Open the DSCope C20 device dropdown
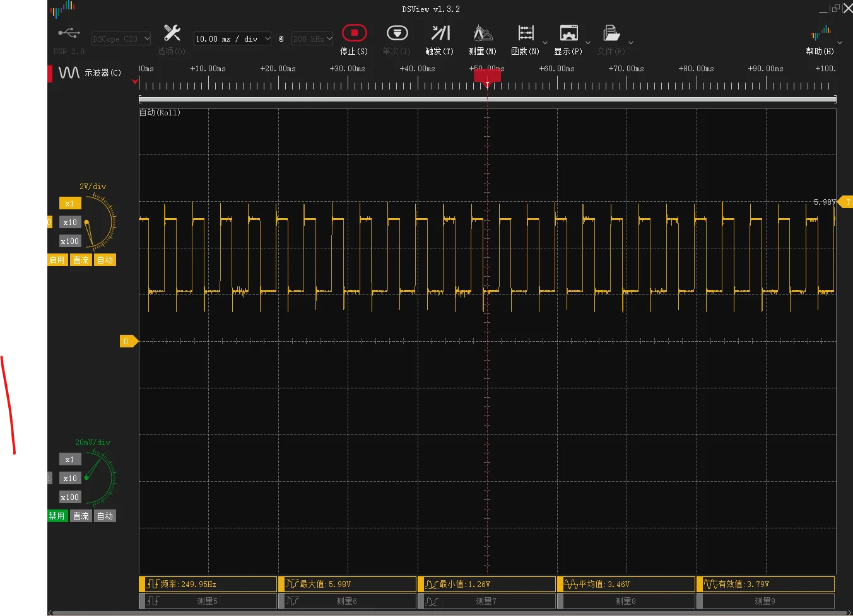This screenshot has height=616, width=853. [x=121, y=38]
